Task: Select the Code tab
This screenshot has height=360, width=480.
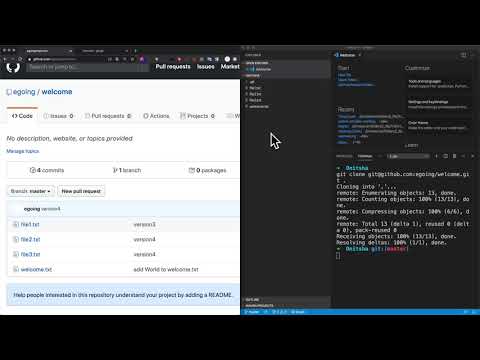Action: coord(22,116)
